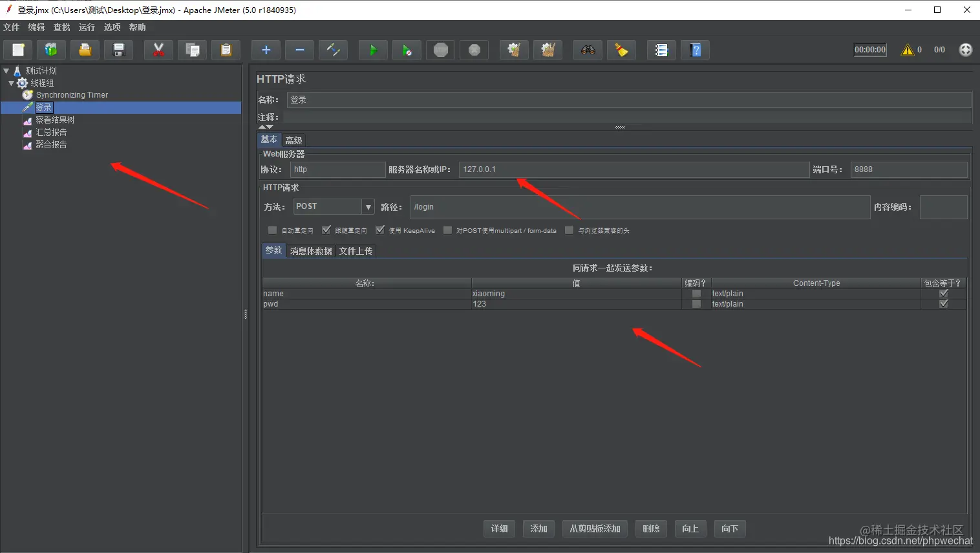Screen dimensions: 980x553
Task: Select Synchronizing Timer in tree
Action: [x=72, y=95]
